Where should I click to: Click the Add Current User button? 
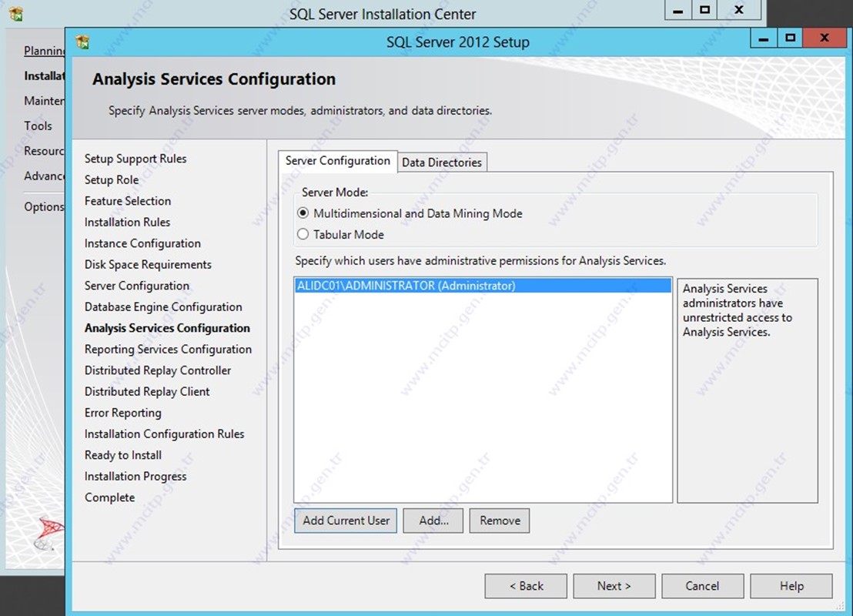coord(346,521)
